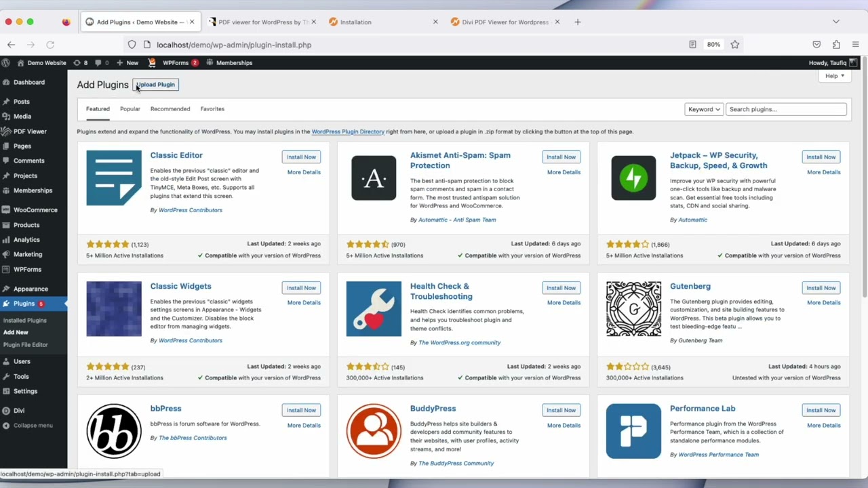Switch to the PDF viewer for WordPress browser tab

tap(261, 22)
